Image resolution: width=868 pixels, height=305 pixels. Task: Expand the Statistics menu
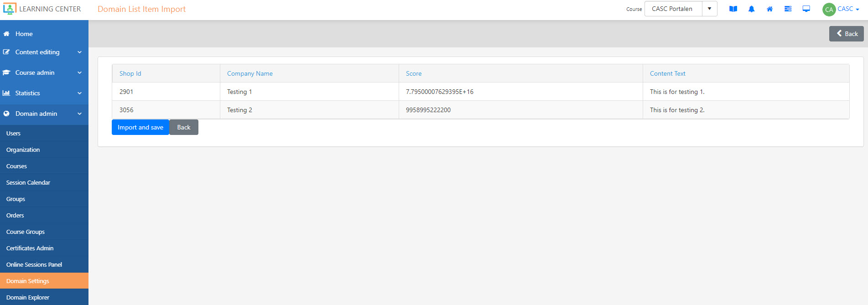pyautogui.click(x=44, y=93)
